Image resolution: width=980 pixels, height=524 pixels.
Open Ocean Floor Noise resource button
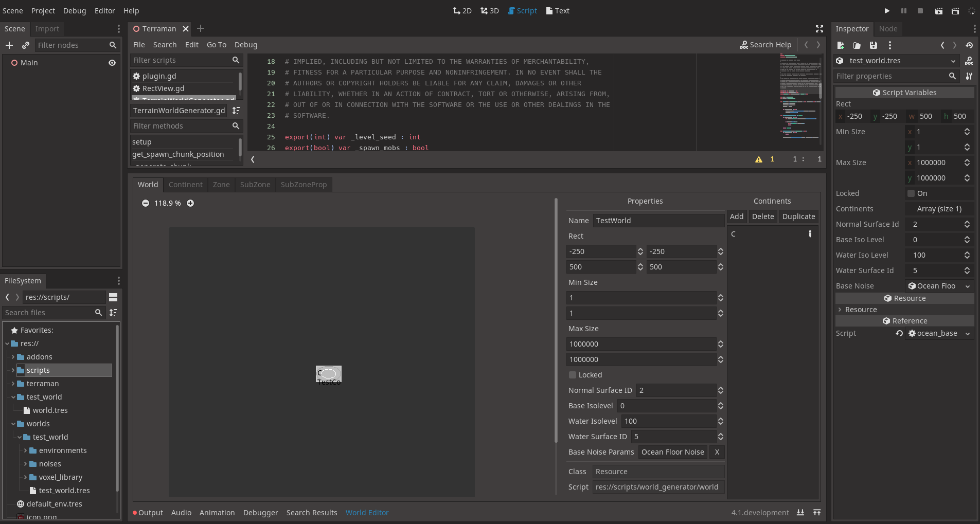pyautogui.click(x=672, y=452)
